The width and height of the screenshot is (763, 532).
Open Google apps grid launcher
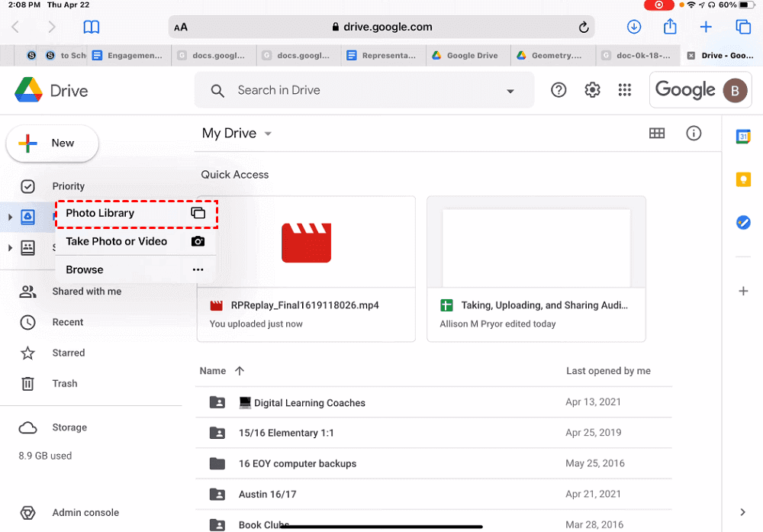point(625,90)
